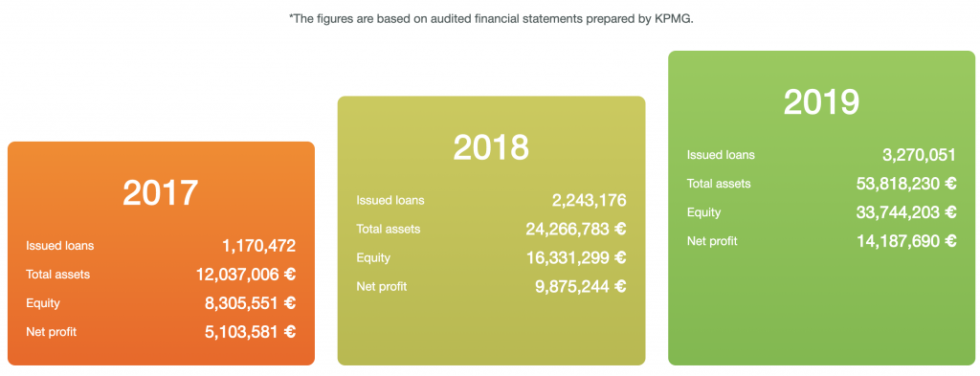Click 2017 Total assets value 12,037,006 €
The image size is (980, 376).
click(x=246, y=275)
